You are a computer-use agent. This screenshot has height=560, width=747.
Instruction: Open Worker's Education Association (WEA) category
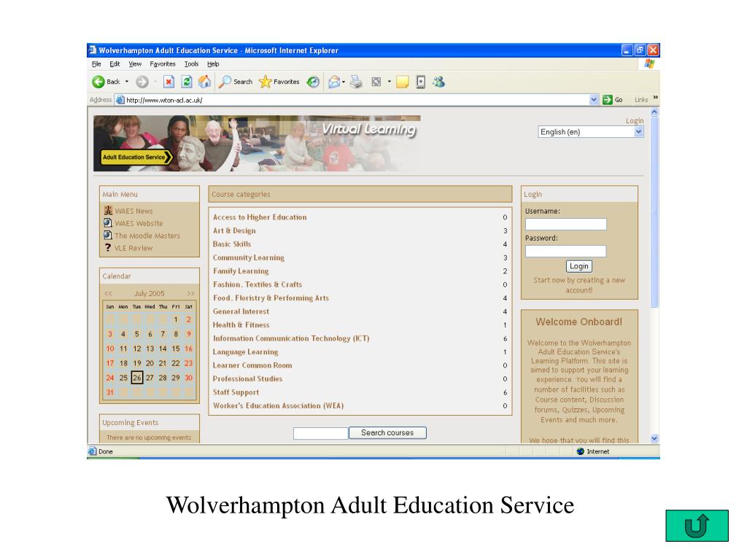[x=278, y=405]
